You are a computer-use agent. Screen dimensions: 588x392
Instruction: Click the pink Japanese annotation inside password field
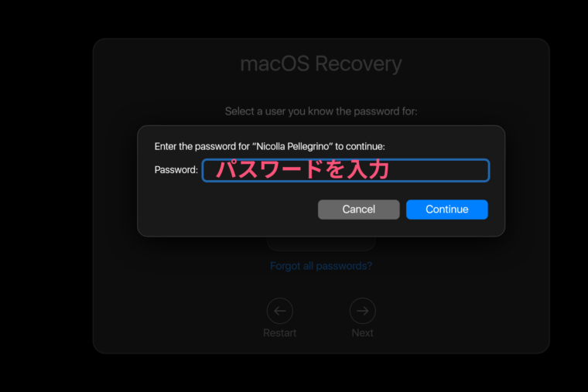pyautogui.click(x=303, y=169)
